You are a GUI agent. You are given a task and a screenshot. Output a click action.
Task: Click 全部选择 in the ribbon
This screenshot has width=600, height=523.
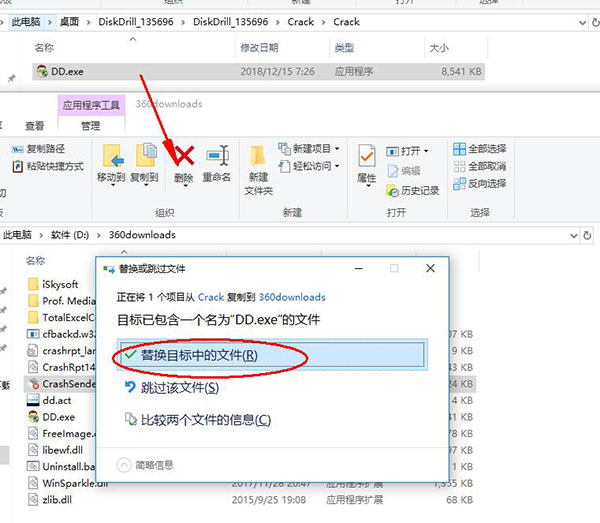coord(479,149)
